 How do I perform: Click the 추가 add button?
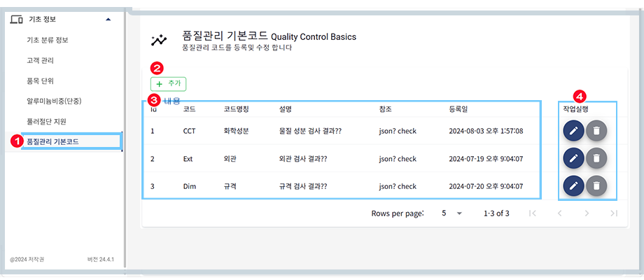coord(168,83)
